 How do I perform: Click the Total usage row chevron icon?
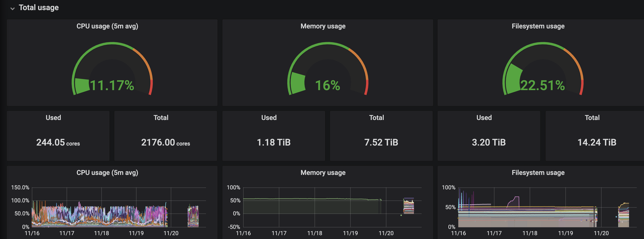pos(12,8)
